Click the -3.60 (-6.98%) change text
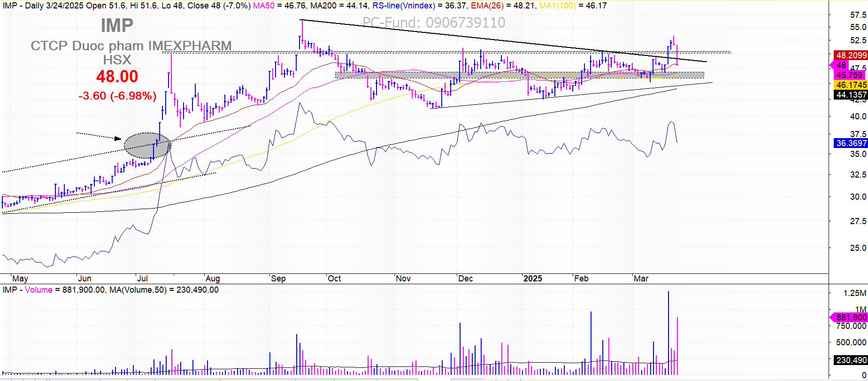This screenshot has height=381, width=868. (x=117, y=96)
